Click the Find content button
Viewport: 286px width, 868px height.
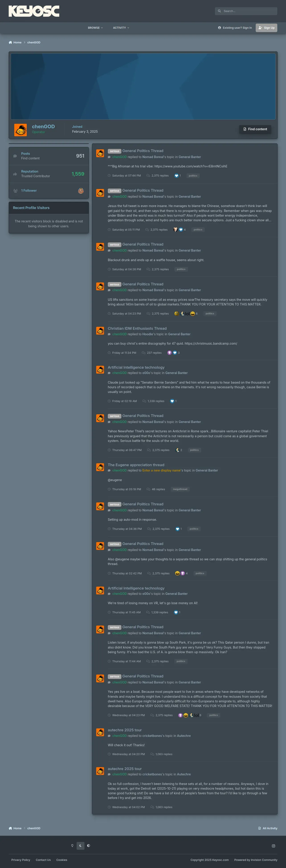(255, 129)
